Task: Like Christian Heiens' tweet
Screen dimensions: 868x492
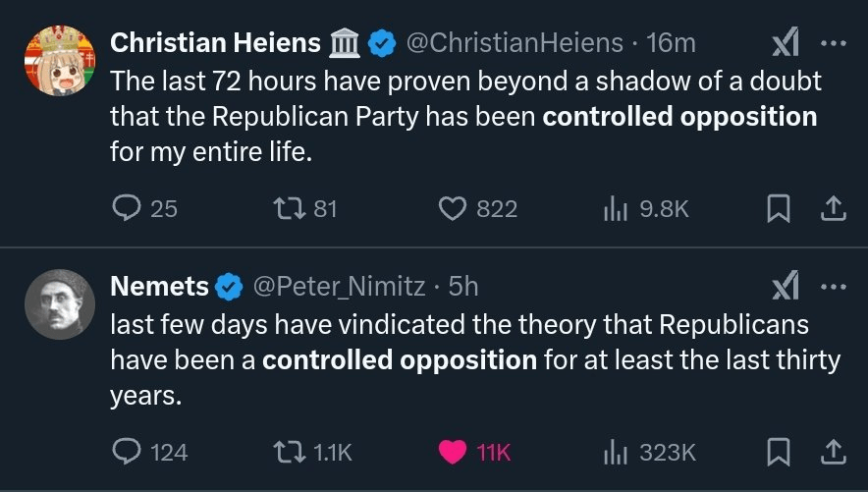Action: [452, 208]
